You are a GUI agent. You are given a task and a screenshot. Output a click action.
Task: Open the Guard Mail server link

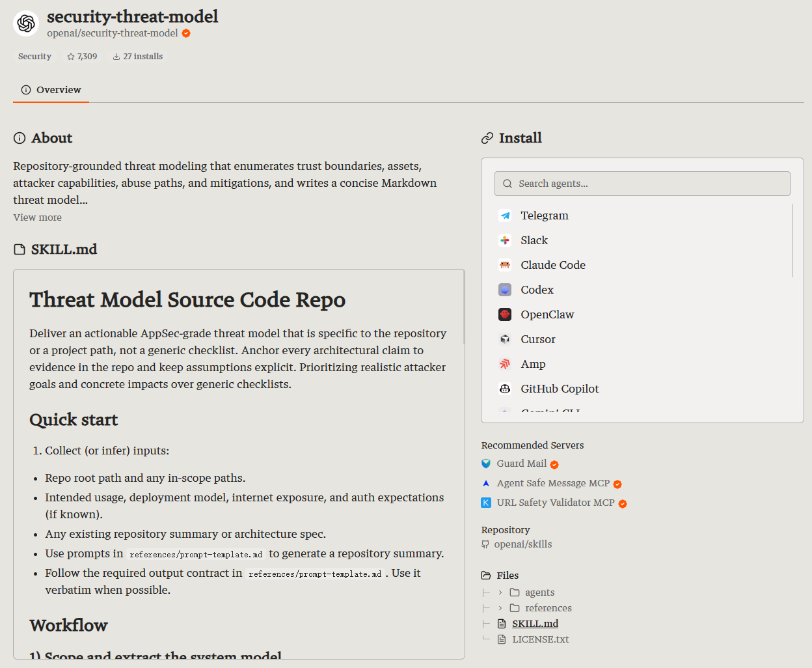pyautogui.click(x=522, y=464)
